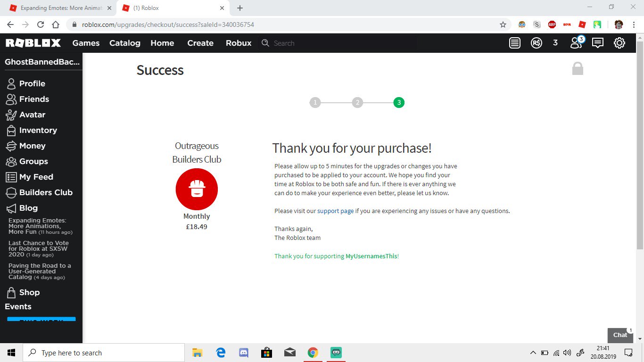The height and width of the screenshot is (362, 644).
Task: Show hidden system tray icons
Action: point(533,353)
